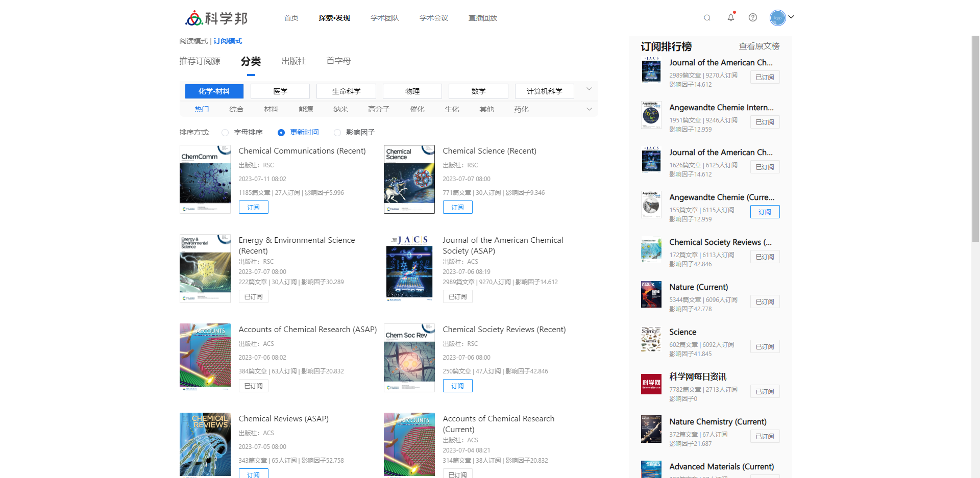980x478 pixels.
Task: Click the help question mark icon
Action: point(753,17)
